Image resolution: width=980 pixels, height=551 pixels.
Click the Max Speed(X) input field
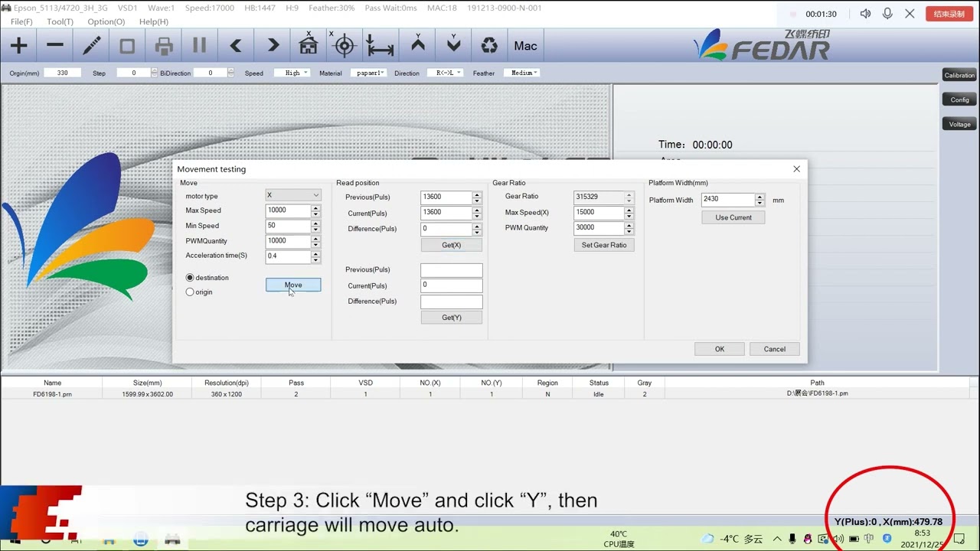point(599,212)
